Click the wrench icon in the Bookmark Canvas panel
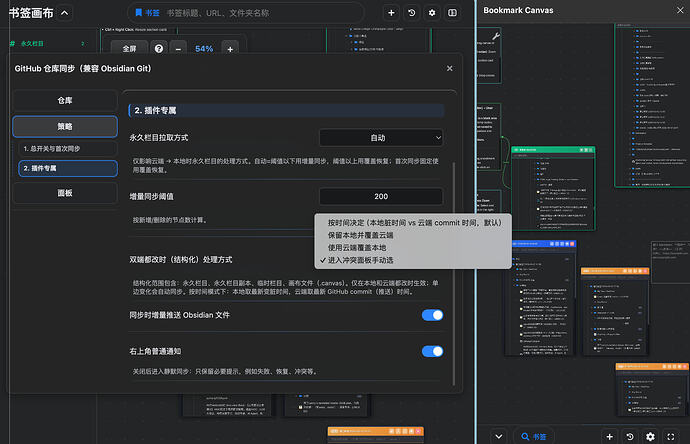 [495, 36]
